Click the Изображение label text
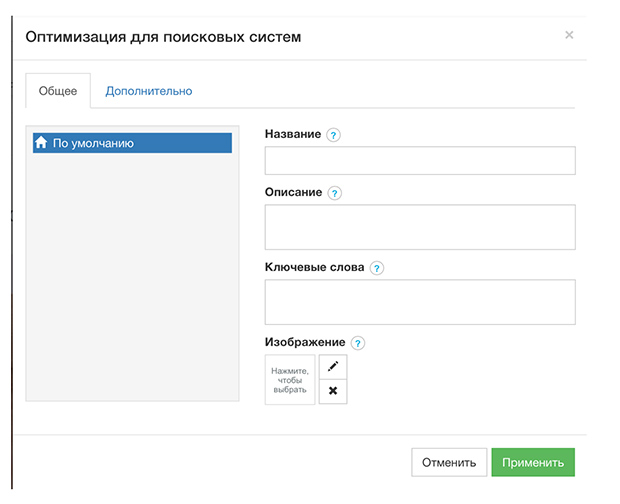This screenshot has height=504, width=620. 305,342
